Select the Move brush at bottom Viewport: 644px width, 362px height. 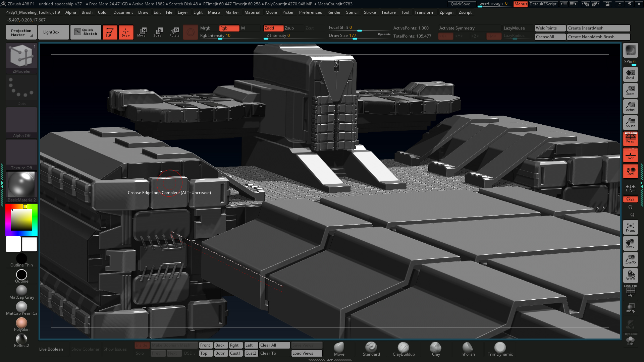tap(339, 349)
